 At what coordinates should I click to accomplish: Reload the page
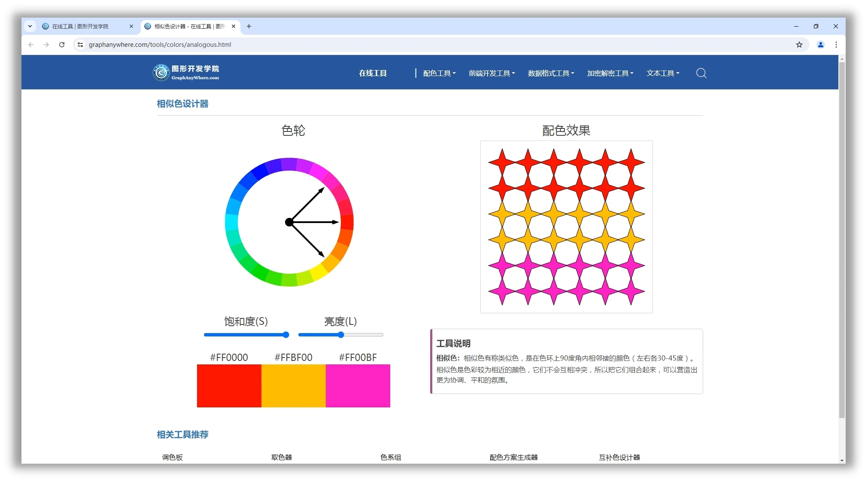coord(62,45)
